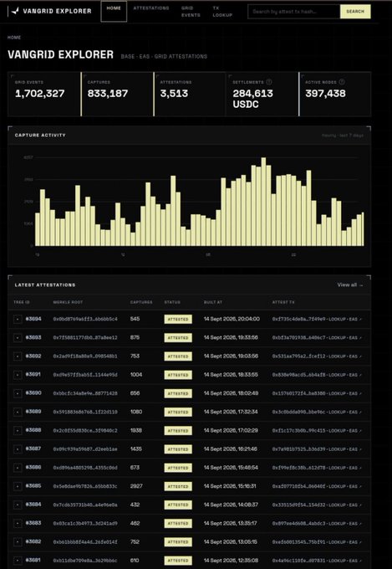392x569 pixels.
Task: Open attest tx 0xbf3a701938…6406c7
Action: tap(298, 338)
